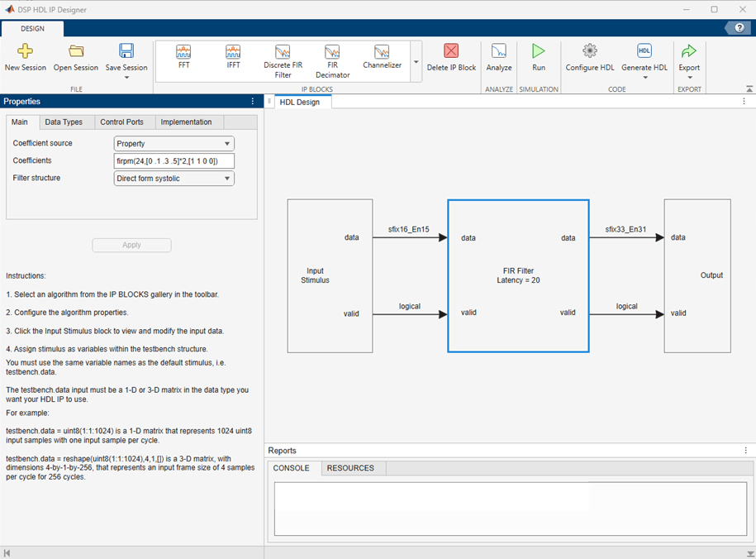The height and width of the screenshot is (559, 756).
Task: Click the Generate HDL icon
Action: 644,50
